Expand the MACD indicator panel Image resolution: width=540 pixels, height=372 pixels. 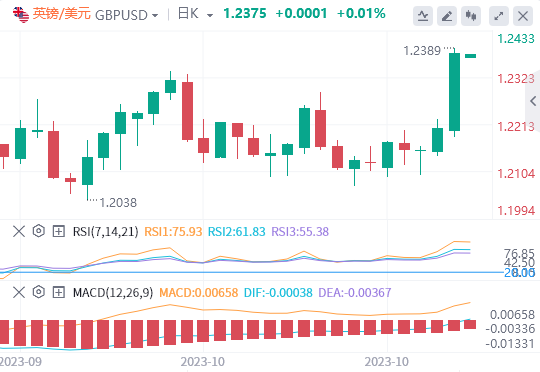coord(59,292)
